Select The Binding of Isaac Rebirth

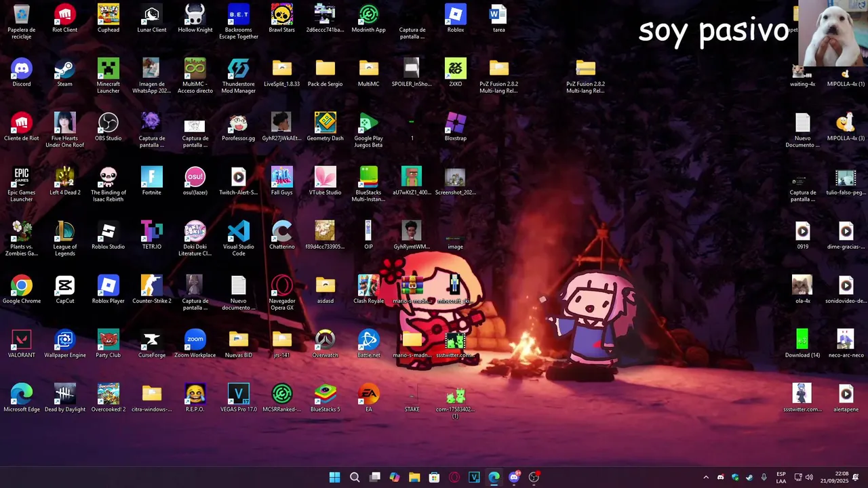108,184
